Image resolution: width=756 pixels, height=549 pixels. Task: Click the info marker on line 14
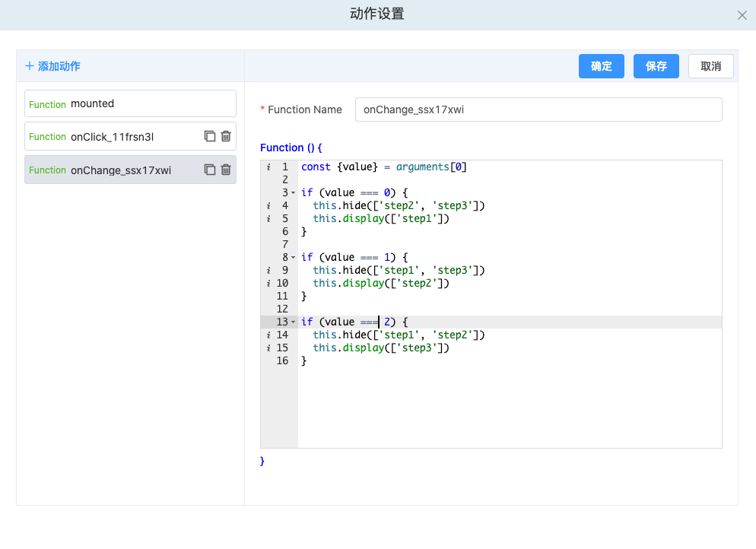pos(268,335)
